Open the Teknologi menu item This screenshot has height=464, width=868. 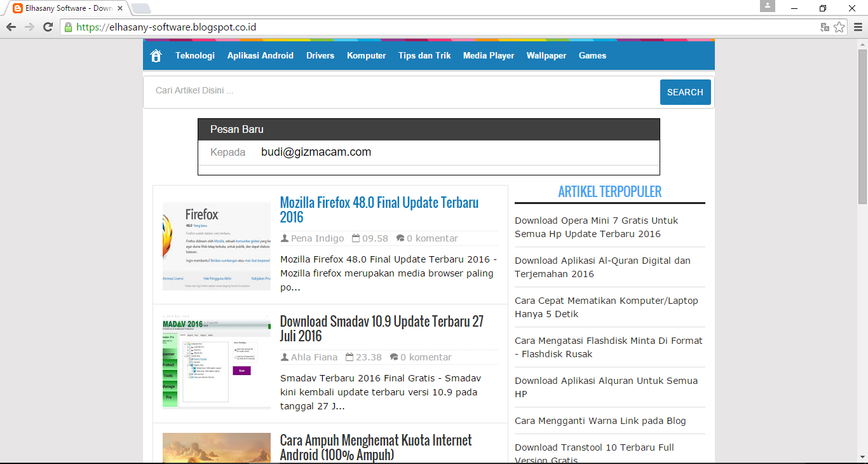tap(195, 55)
